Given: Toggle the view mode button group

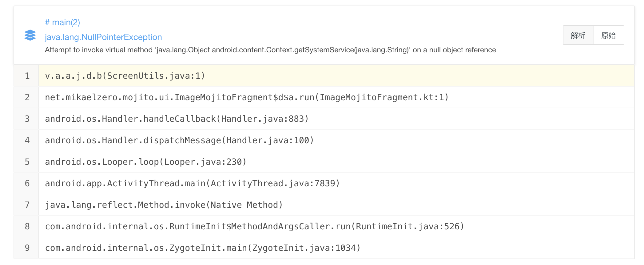Looking at the screenshot, I should (x=594, y=35).
